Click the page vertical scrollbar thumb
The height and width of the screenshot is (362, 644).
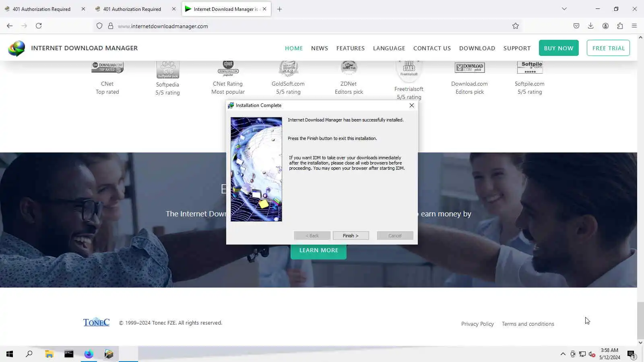[640, 321]
